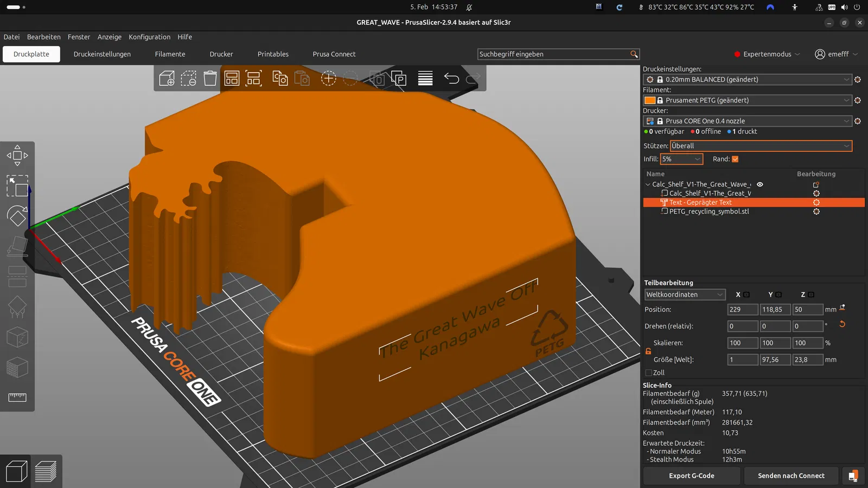The height and width of the screenshot is (488, 868).
Task: Arrange objects on the print bed
Action: pos(232,79)
